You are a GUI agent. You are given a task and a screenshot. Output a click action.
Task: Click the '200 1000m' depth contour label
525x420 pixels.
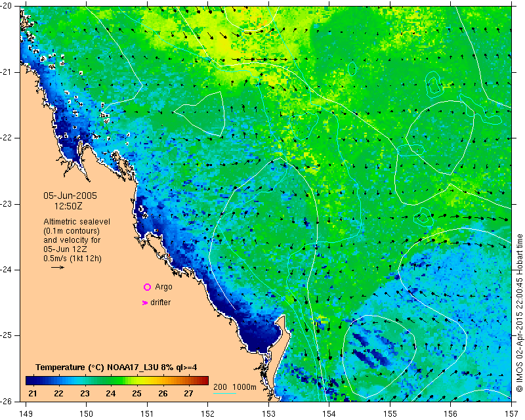pos(235,387)
